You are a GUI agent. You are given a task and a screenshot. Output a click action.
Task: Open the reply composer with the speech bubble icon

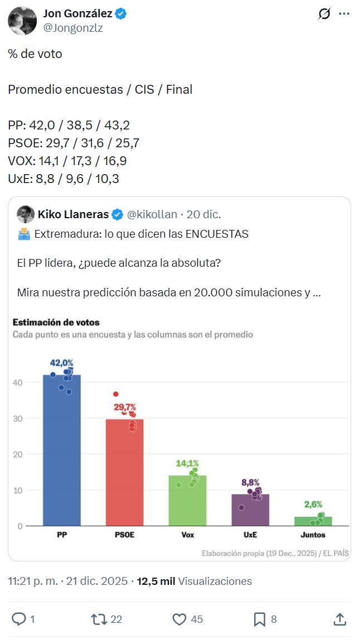click(20, 619)
